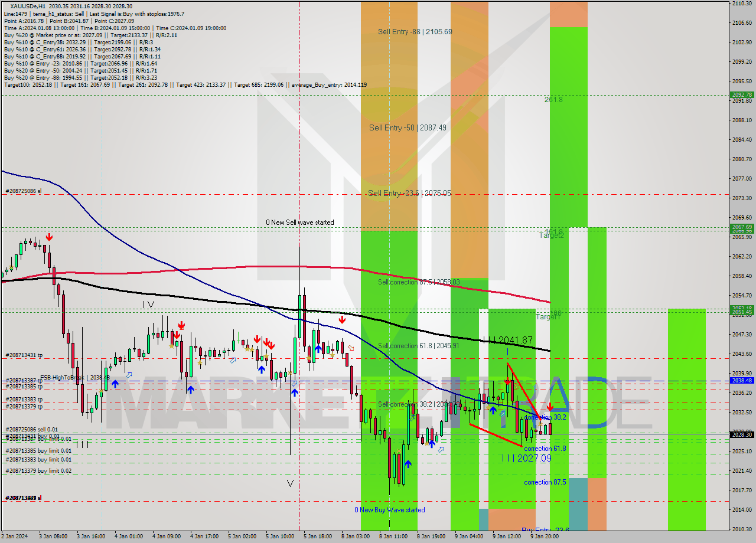
Task: Click the 'Point A:2016.78' info line
Action: pyautogui.click(x=24, y=21)
